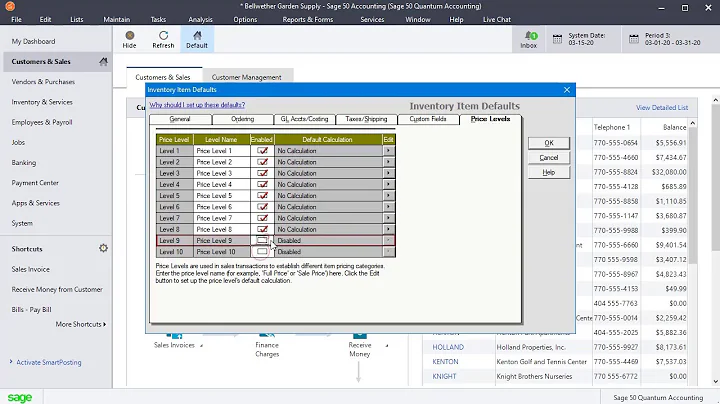
Task: Click the Period 3 calendar icon
Action: pyautogui.click(x=634, y=39)
